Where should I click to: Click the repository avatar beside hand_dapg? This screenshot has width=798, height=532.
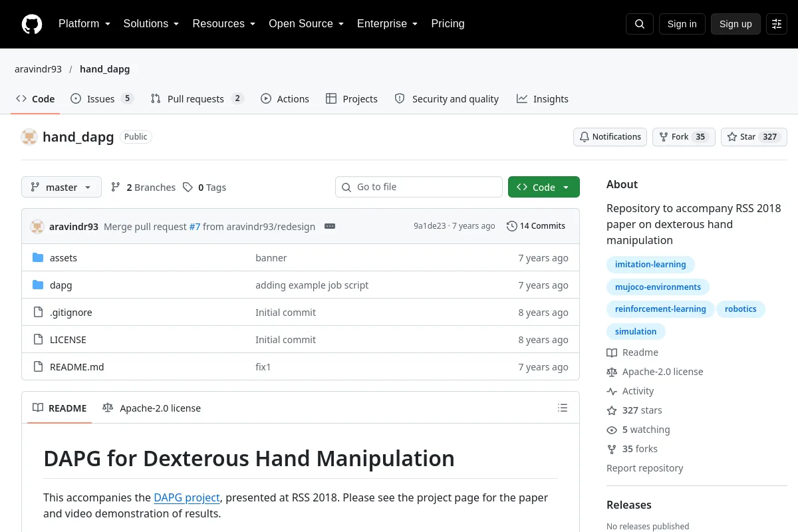pyautogui.click(x=29, y=137)
